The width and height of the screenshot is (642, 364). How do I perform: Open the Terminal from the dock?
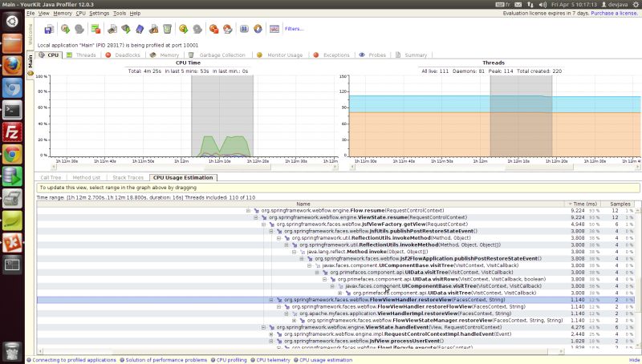coord(12,110)
